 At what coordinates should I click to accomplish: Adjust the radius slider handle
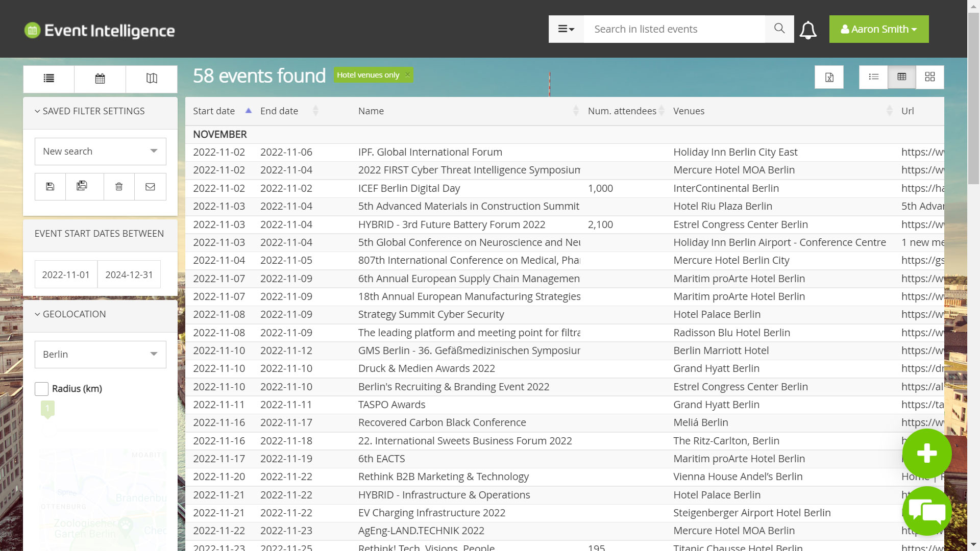(47, 409)
